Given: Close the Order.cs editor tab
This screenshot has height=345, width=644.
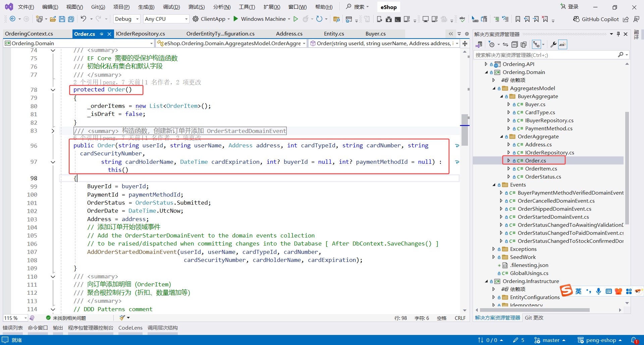Looking at the screenshot, I should (x=109, y=34).
